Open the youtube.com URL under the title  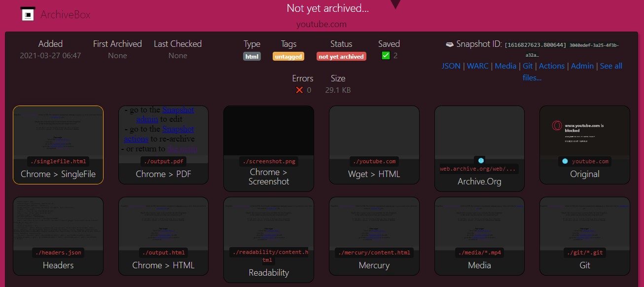322,24
